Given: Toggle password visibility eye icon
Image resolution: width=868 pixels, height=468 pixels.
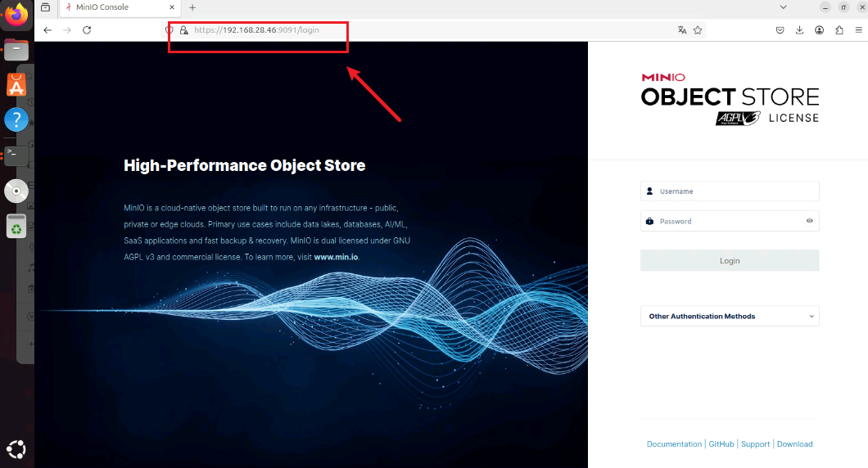Looking at the screenshot, I should click(809, 221).
